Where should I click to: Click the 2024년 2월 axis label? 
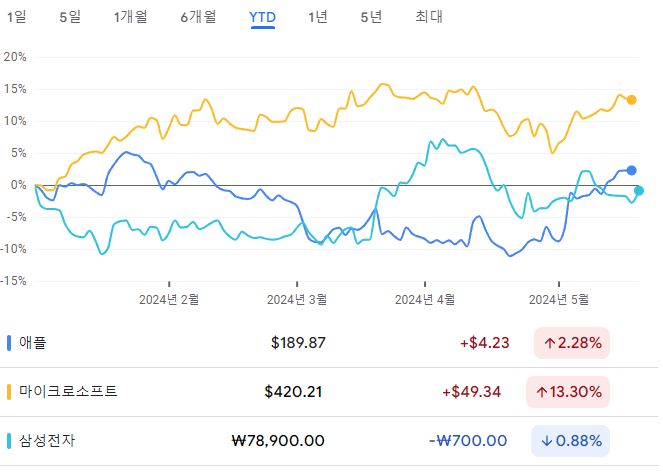[x=169, y=300]
